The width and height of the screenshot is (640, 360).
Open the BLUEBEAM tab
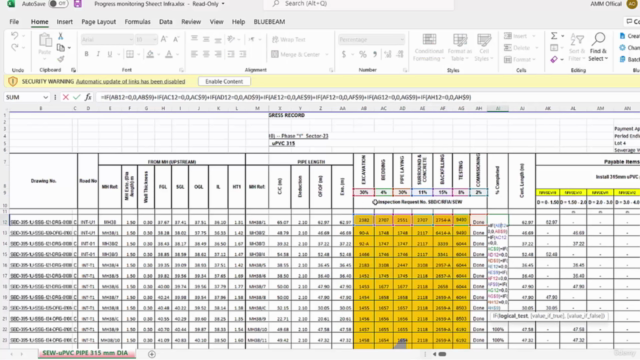(x=269, y=22)
